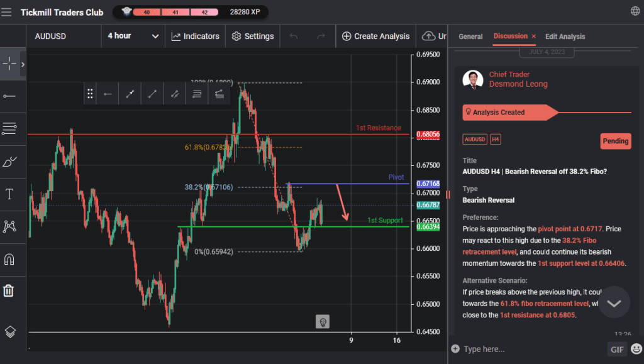The height and width of the screenshot is (364, 644).
Task: Expand the cursor tool options arrow
Action: pyautogui.click(x=23, y=64)
